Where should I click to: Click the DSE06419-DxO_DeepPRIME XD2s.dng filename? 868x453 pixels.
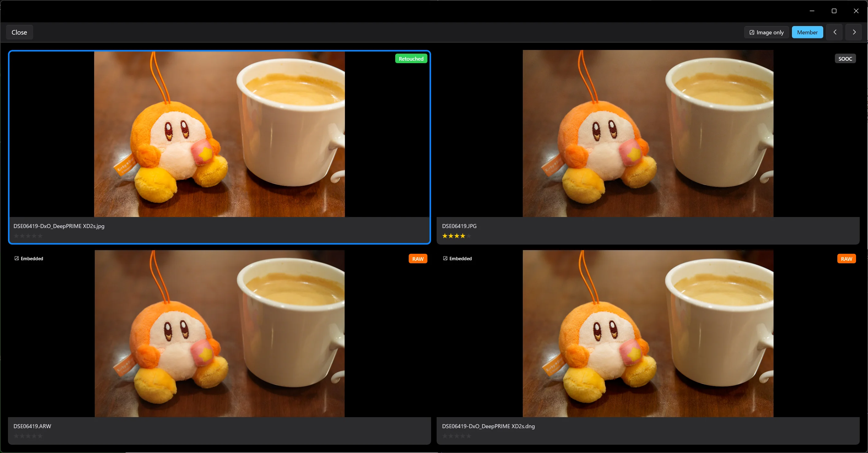(x=488, y=426)
